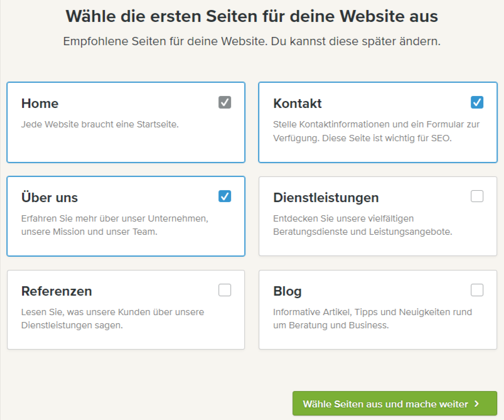Click 'Wähle Seiten aus und mache weiter'
The height and width of the screenshot is (420, 504).
tap(394, 404)
